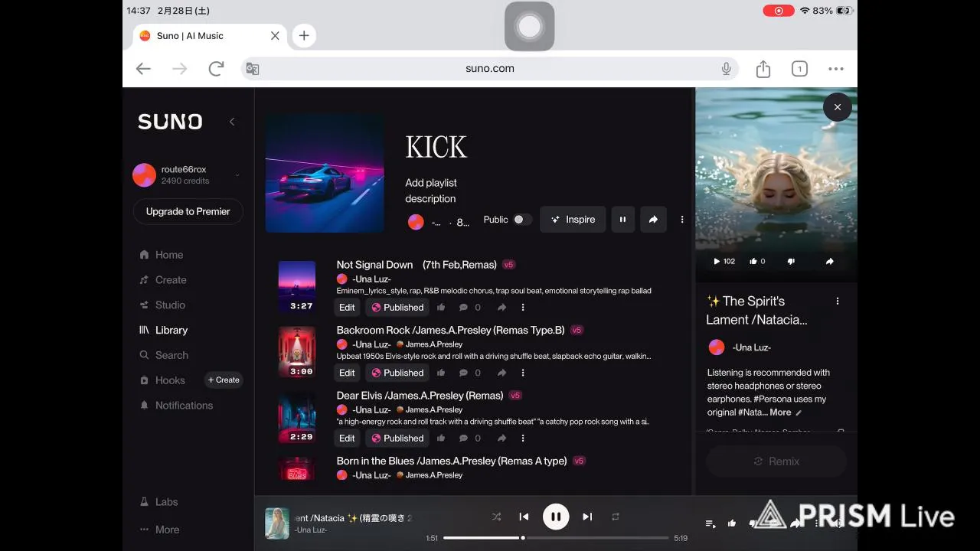Screen dimensions: 980x551
Task: Open KICK playlist options three-dot menu
Action: 682,220
